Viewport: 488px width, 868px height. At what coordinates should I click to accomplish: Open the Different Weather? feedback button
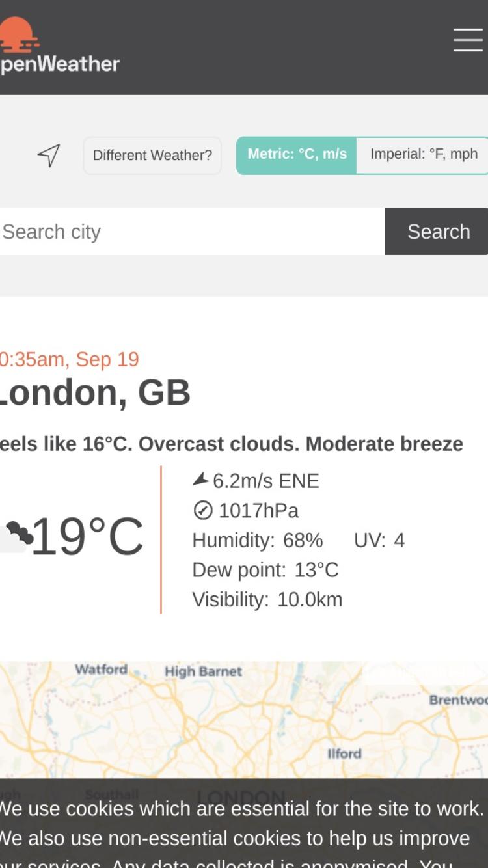[152, 156]
